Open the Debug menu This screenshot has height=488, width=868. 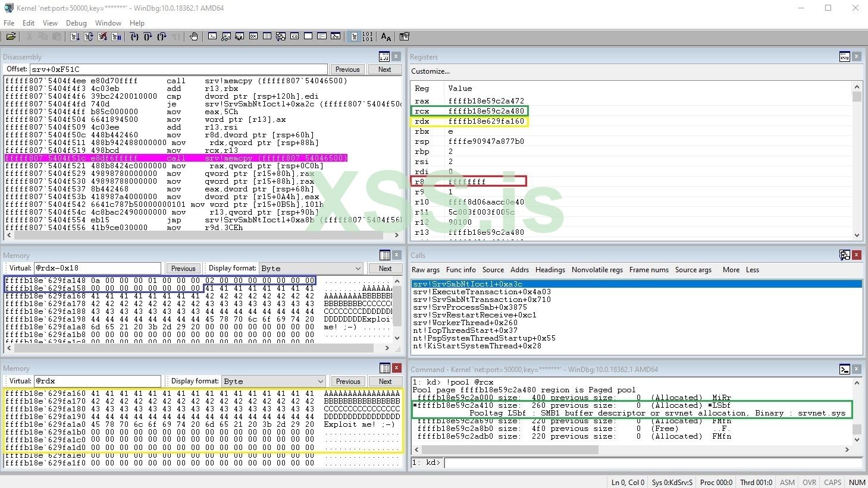[x=76, y=23]
